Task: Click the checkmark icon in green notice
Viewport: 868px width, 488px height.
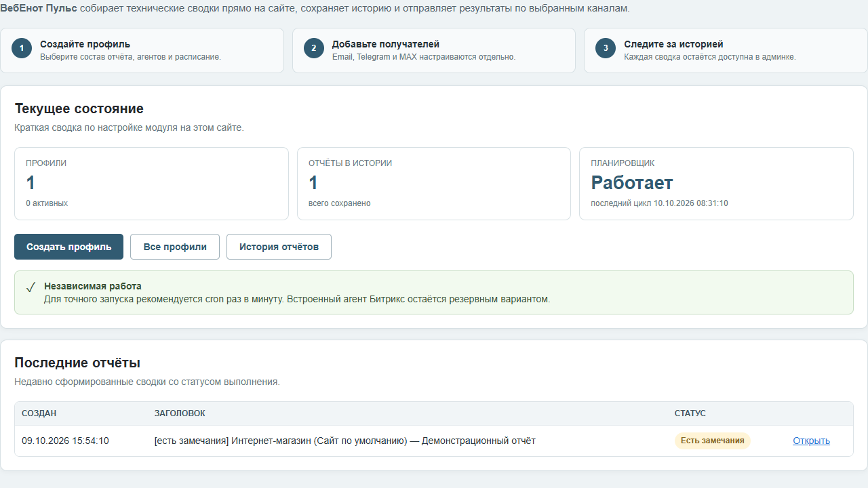Action: click(31, 288)
